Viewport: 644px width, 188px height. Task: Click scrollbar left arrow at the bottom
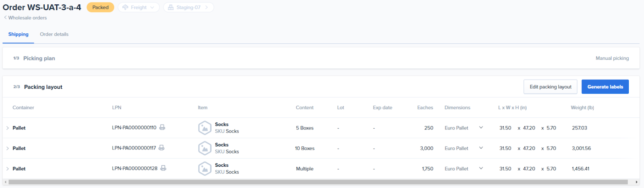pyautogui.click(x=6, y=182)
